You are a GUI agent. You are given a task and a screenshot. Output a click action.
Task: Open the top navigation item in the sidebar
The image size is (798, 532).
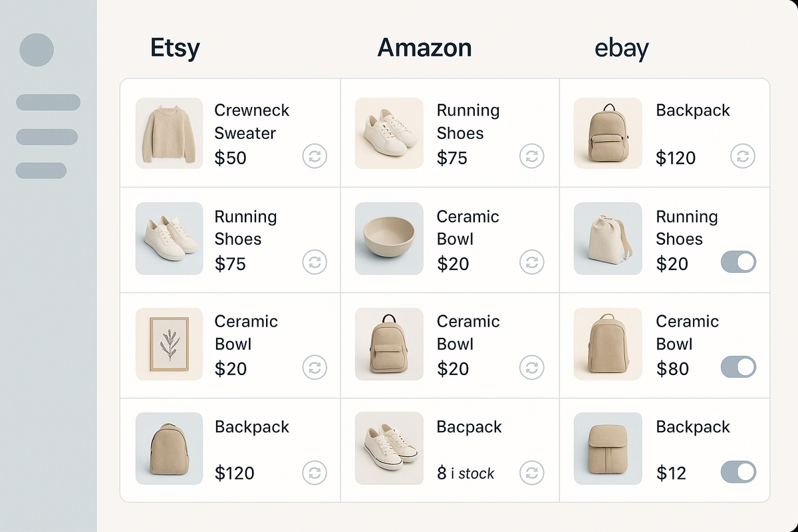click(x=48, y=103)
